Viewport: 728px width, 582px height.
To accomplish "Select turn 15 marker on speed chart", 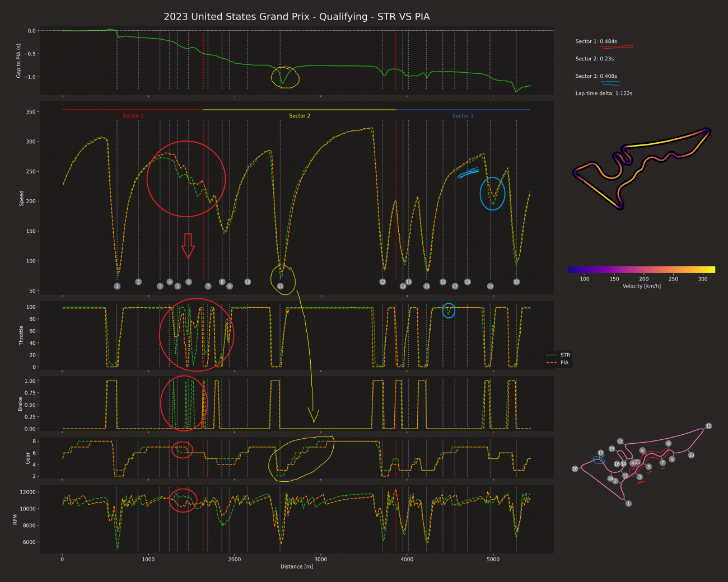I will [426, 286].
